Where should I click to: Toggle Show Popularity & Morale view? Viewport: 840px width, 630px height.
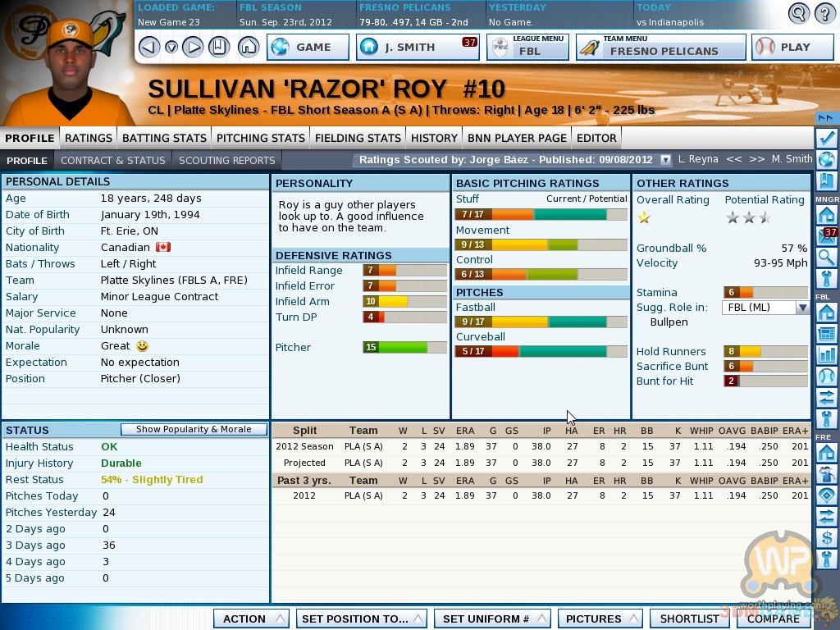194,429
